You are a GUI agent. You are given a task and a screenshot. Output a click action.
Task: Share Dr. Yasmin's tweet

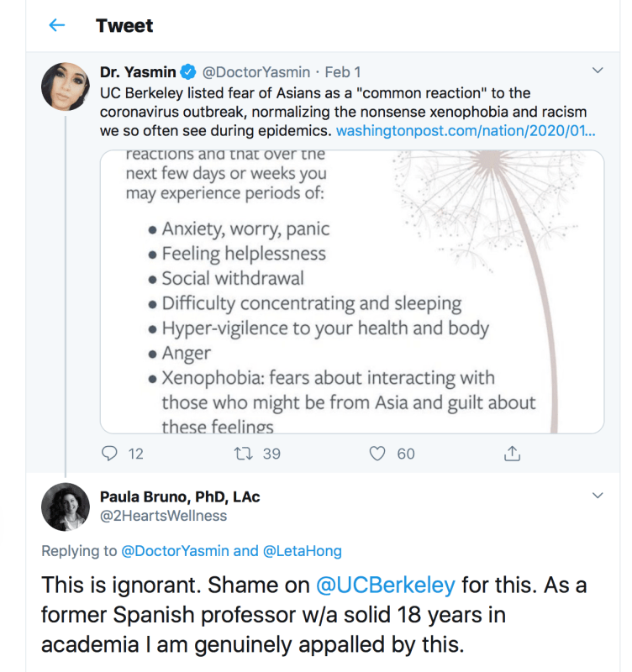point(511,454)
